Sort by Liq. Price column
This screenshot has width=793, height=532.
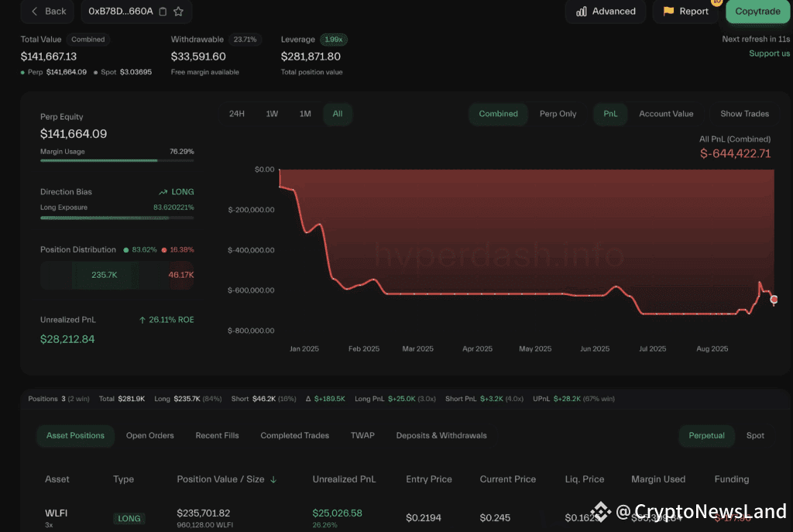585,479
